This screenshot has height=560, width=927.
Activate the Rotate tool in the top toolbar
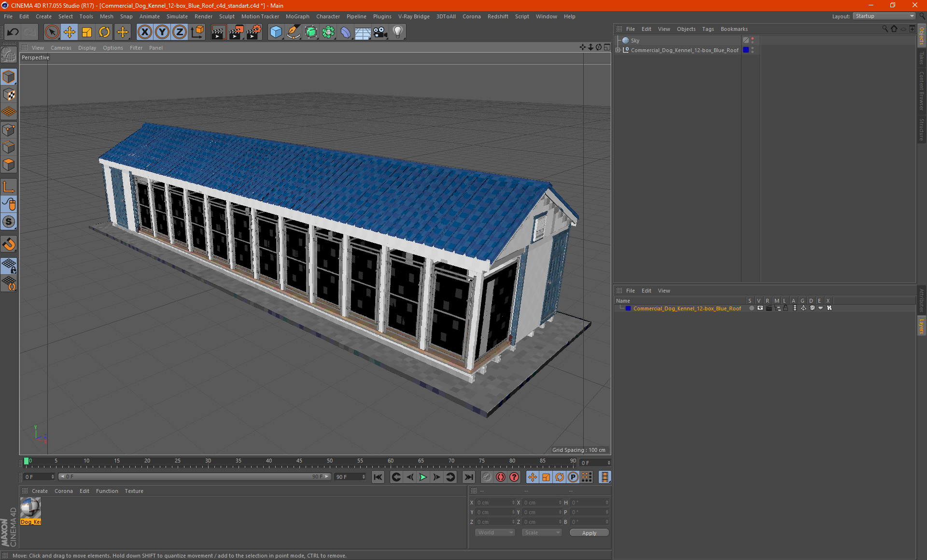[104, 32]
